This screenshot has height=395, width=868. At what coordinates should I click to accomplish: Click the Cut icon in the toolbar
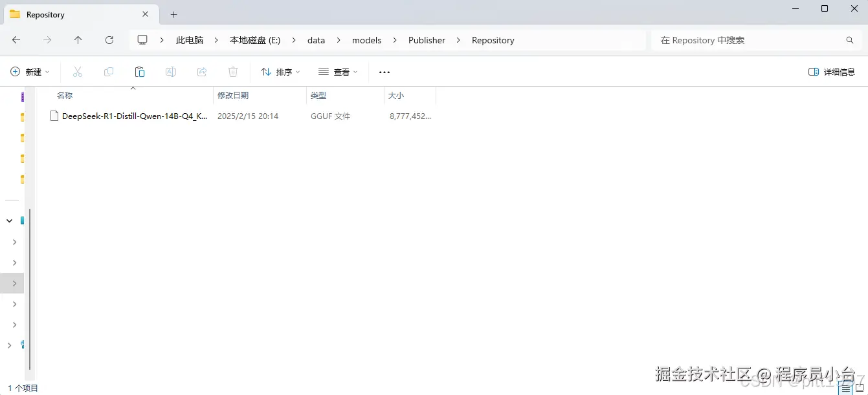77,72
